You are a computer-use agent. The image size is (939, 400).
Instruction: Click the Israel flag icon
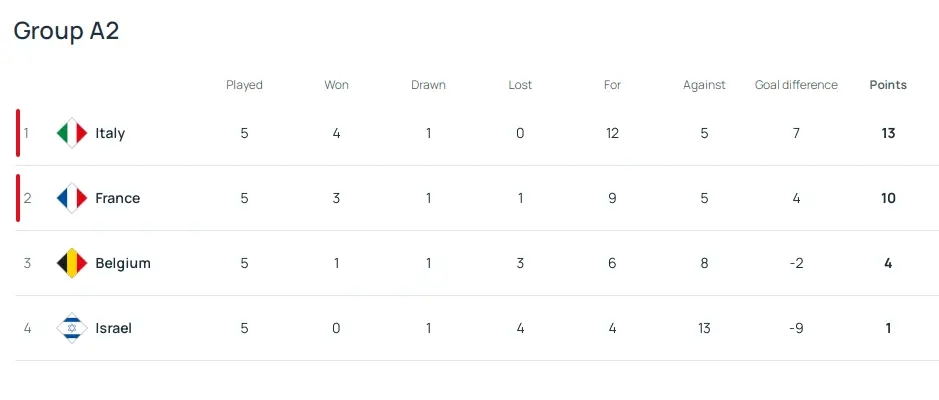72,328
